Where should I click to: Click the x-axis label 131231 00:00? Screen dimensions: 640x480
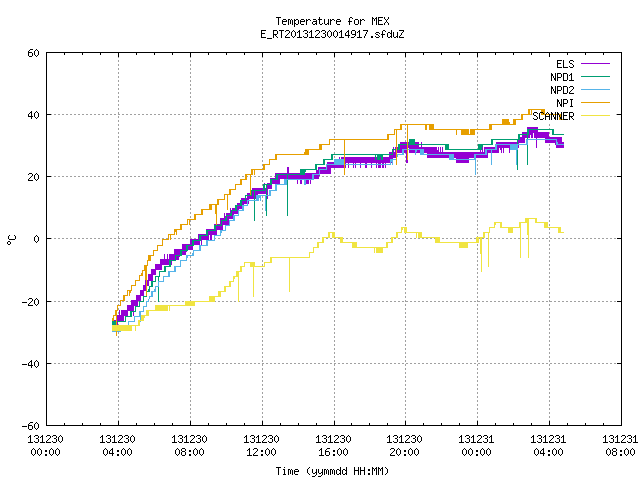coord(476,446)
